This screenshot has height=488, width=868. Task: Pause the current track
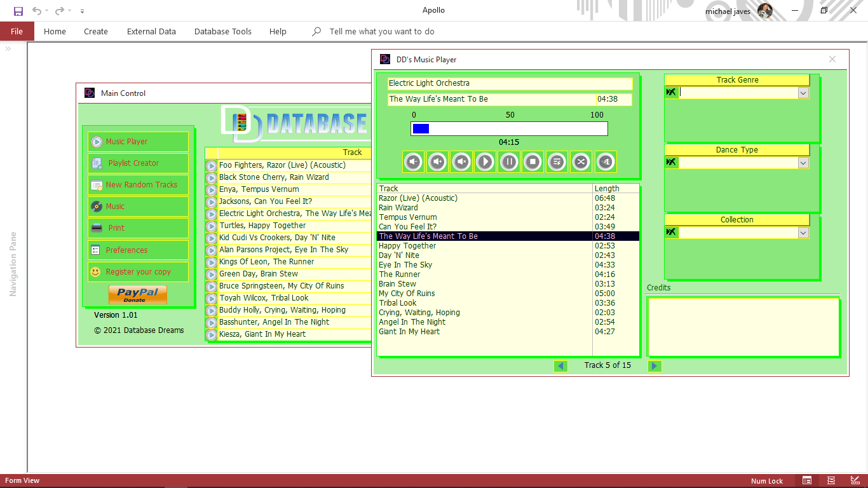point(509,162)
